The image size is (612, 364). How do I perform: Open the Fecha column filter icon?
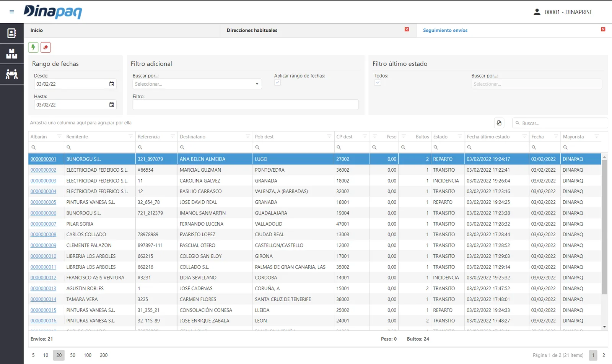pyautogui.click(x=556, y=136)
